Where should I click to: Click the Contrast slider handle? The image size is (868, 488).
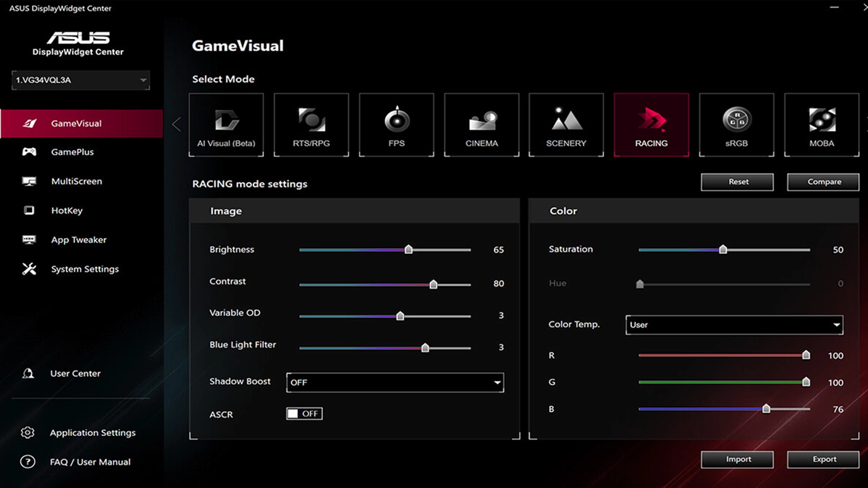click(x=433, y=284)
